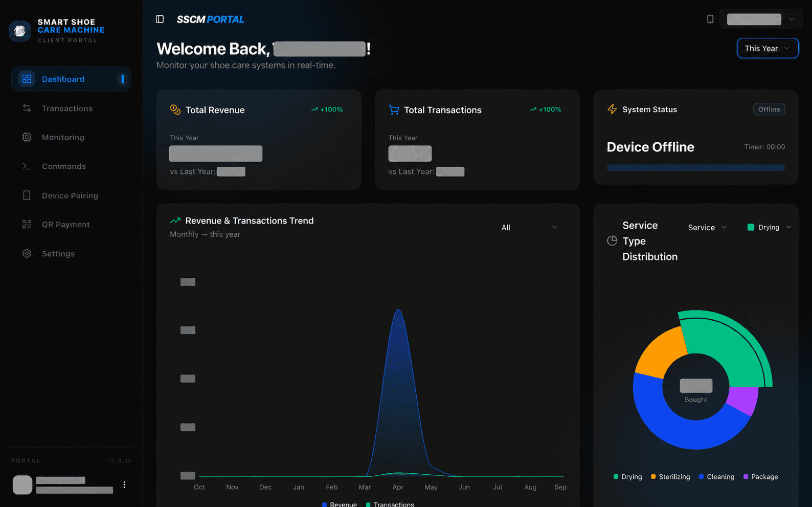The height and width of the screenshot is (507, 812).
Task: Click the device timer progress bar
Action: click(x=695, y=167)
